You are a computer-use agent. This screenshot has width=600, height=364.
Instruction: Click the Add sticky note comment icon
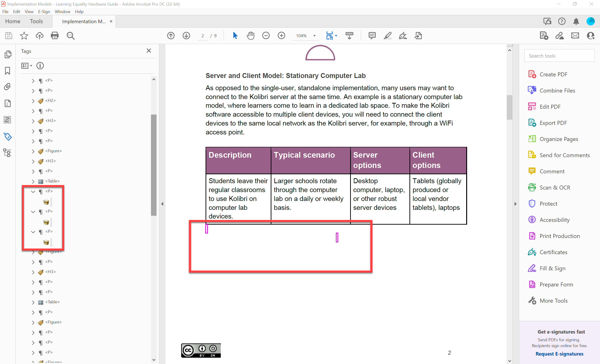tap(372, 36)
